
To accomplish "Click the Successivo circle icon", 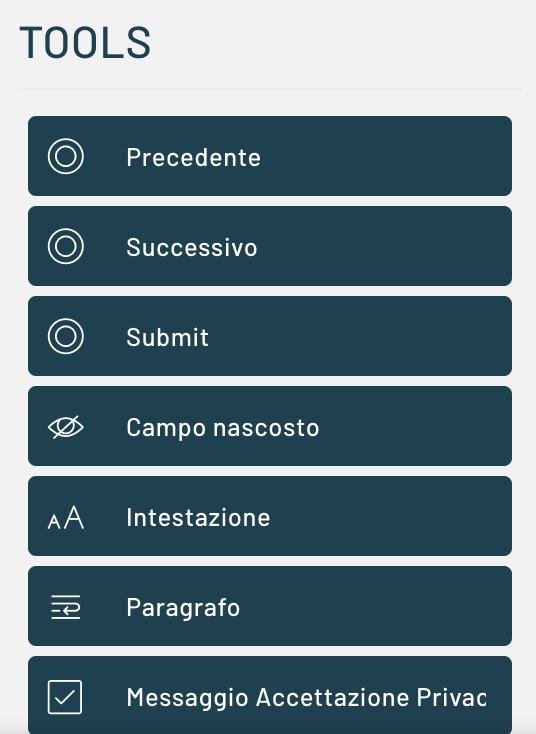I will coord(66,246).
